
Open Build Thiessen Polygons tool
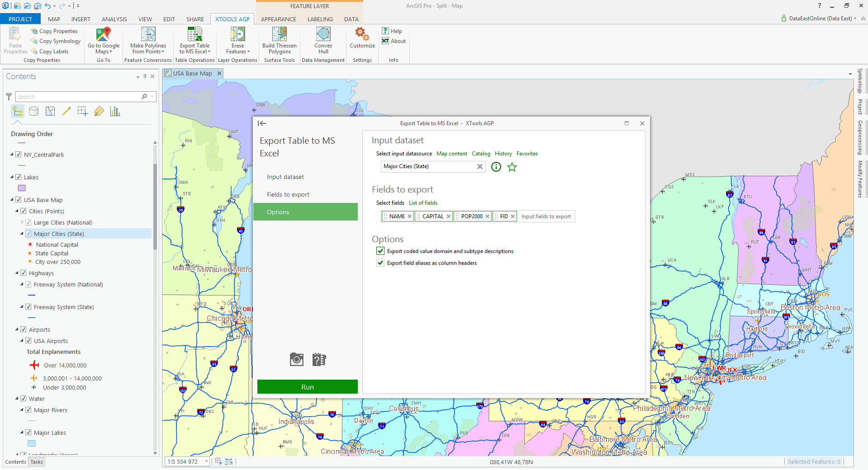pyautogui.click(x=279, y=41)
